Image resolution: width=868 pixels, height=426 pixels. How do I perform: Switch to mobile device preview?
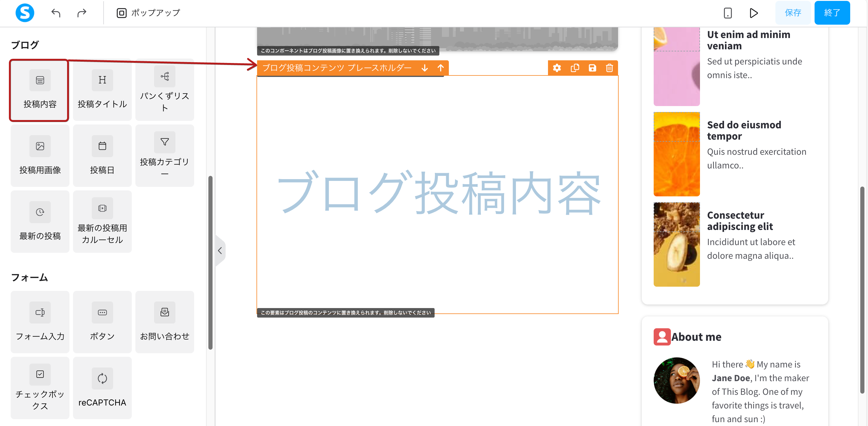pos(728,13)
